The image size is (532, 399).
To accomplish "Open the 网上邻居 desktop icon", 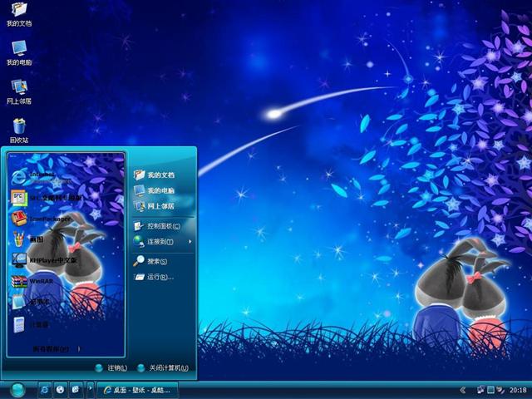I will 19,91.
